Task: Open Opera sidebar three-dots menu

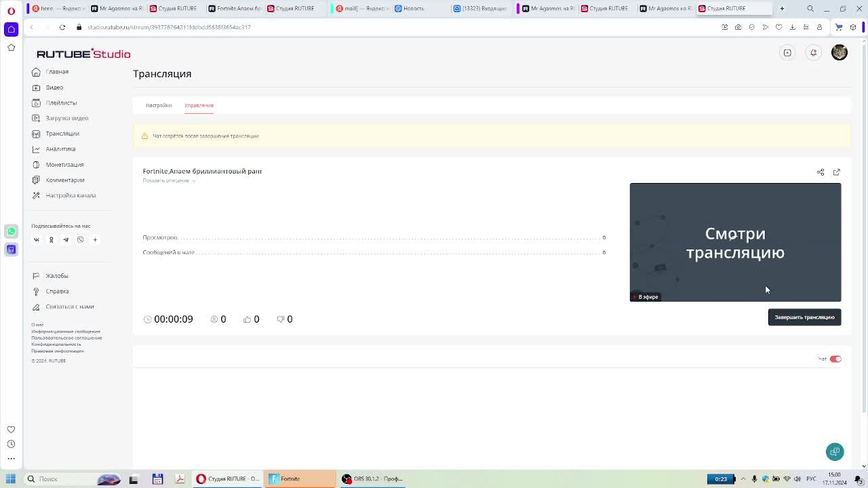Action: click(x=11, y=459)
